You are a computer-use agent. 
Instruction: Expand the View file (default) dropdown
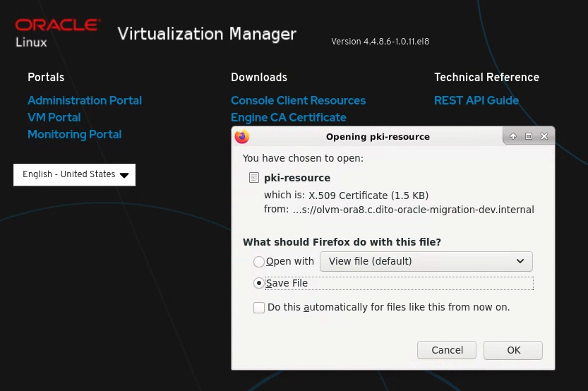(426, 261)
